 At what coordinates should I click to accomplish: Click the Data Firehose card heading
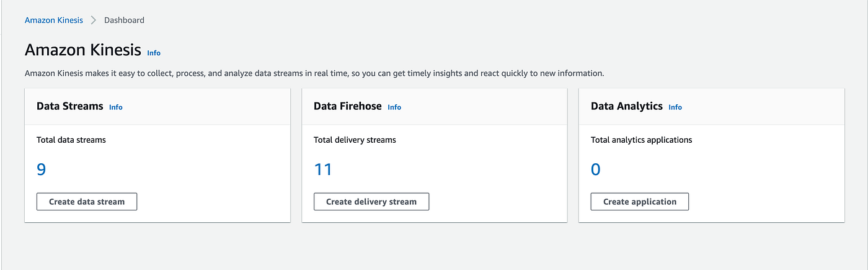(348, 106)
